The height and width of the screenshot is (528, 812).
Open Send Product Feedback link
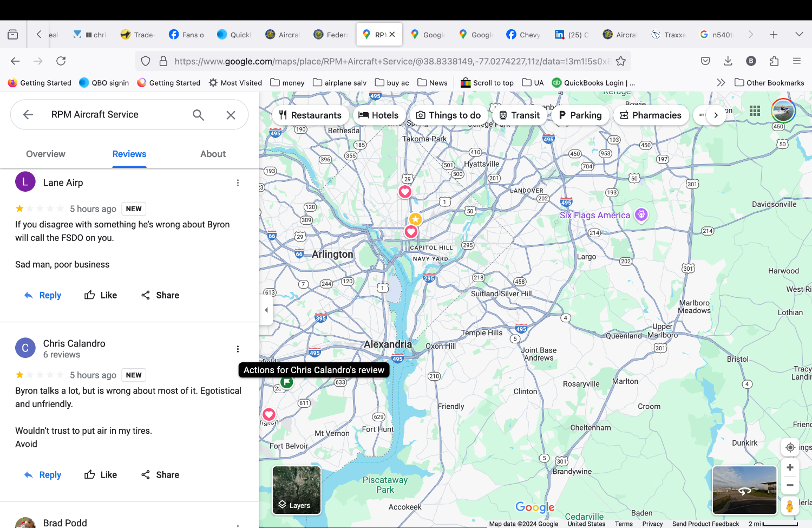pos(705,524)
